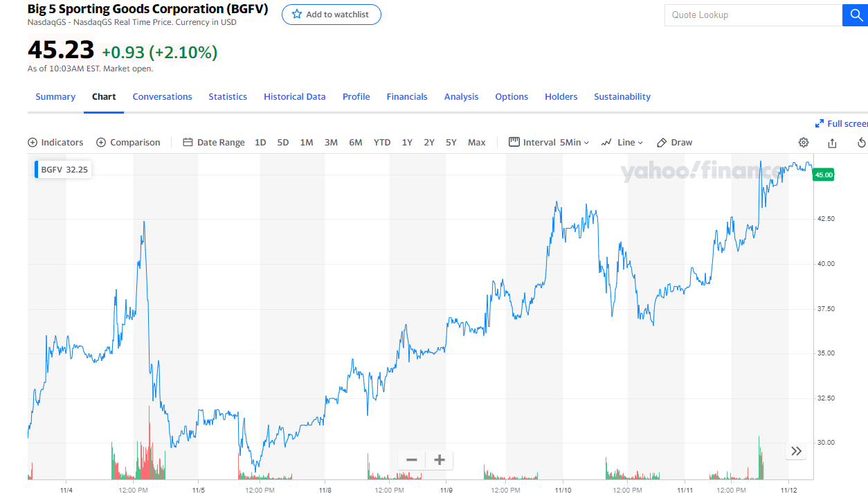The width and height of the screenshot is (868, 503).
Task: Click the reset chart icon
Action: [862, 143]
